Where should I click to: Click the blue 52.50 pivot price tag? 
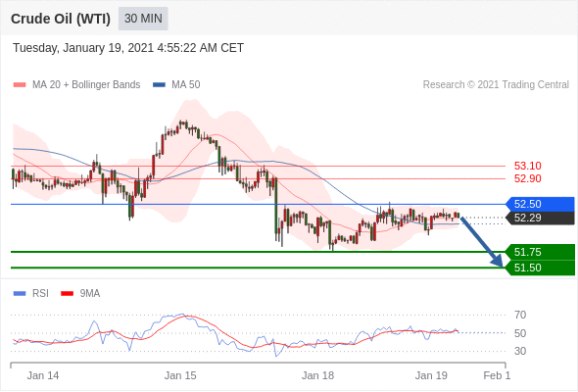click(540, 204)
